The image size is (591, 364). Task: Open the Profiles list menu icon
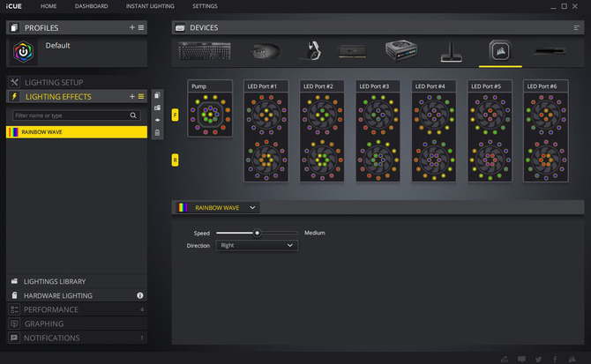[x=141, y=27]
